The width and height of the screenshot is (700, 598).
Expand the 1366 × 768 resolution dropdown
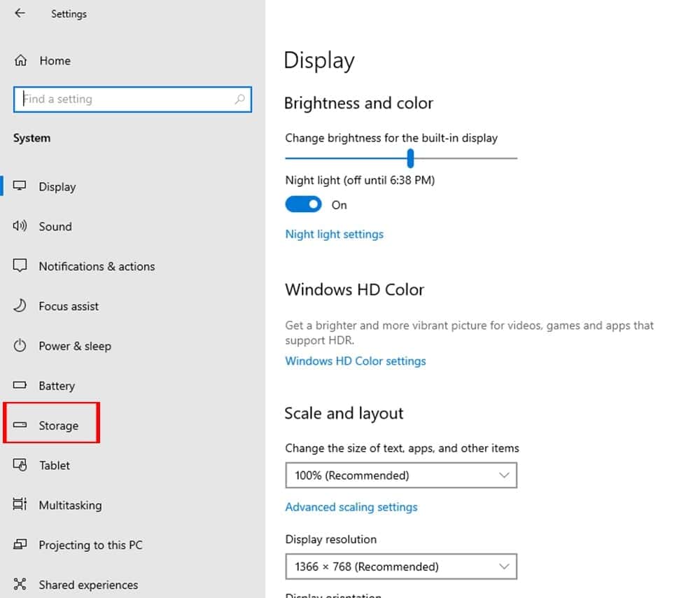pyautogui.click(x=401, y=566)
